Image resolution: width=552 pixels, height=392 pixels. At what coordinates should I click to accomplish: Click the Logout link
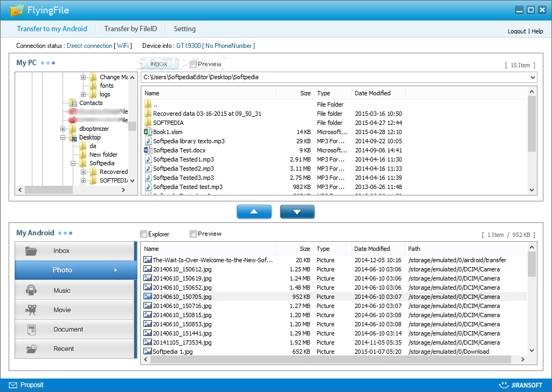(x=517, y=31)
